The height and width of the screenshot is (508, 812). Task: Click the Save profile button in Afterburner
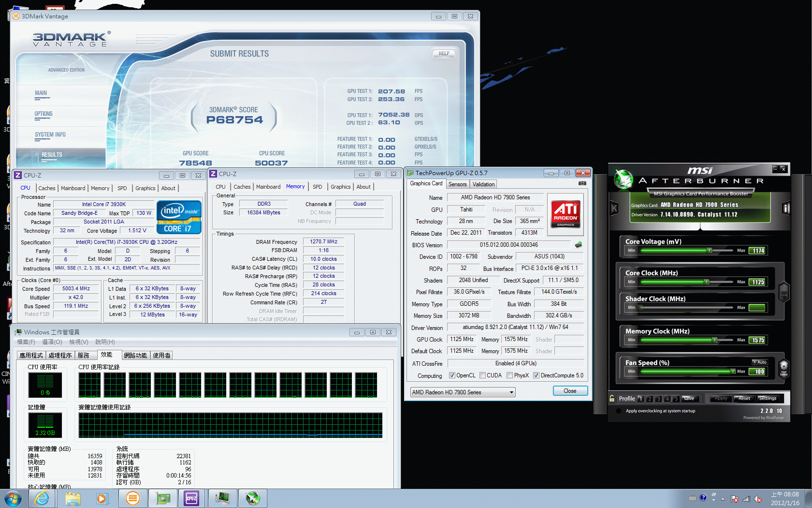tap(689, 399)
